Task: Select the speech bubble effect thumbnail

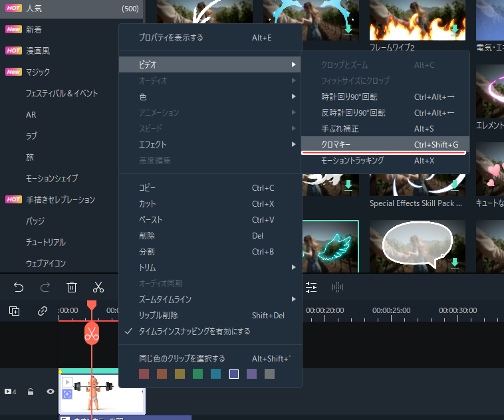Action: pyautogui.click(x=417, y=244)
